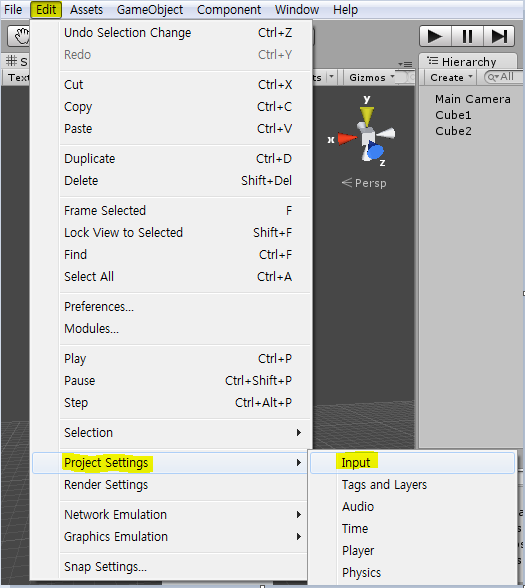Viewport: 525px width, 588px height.
Task: Open the Help menu
Action: pos(345,9)
